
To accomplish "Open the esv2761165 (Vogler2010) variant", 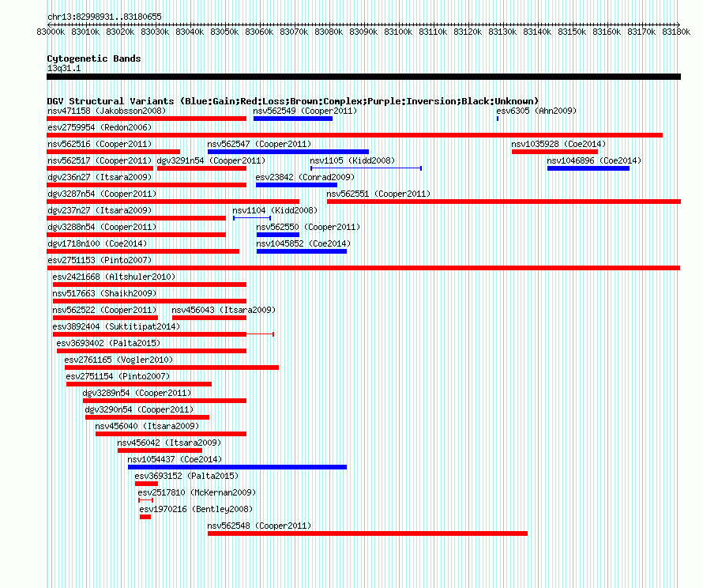I will 118,360.
